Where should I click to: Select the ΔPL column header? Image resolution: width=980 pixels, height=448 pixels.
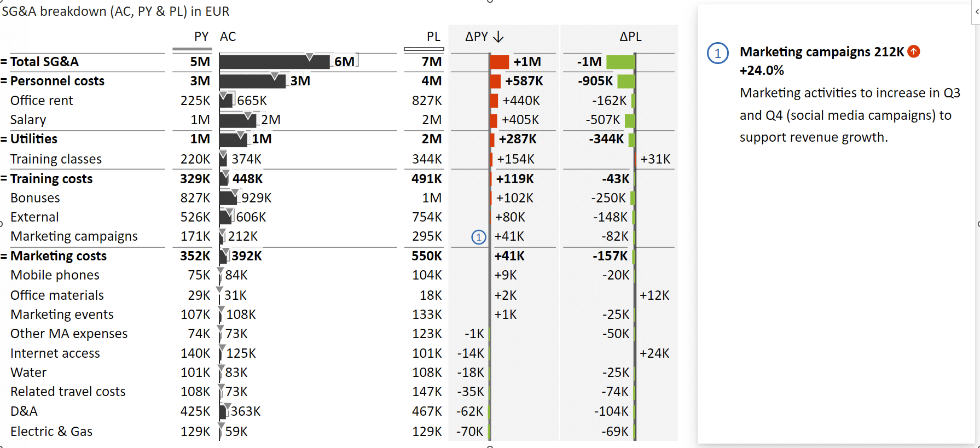coord(630,37)
